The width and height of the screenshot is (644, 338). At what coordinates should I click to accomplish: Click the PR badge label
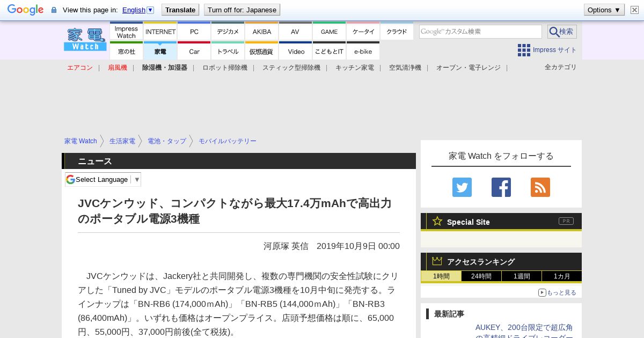coord(566,221)
